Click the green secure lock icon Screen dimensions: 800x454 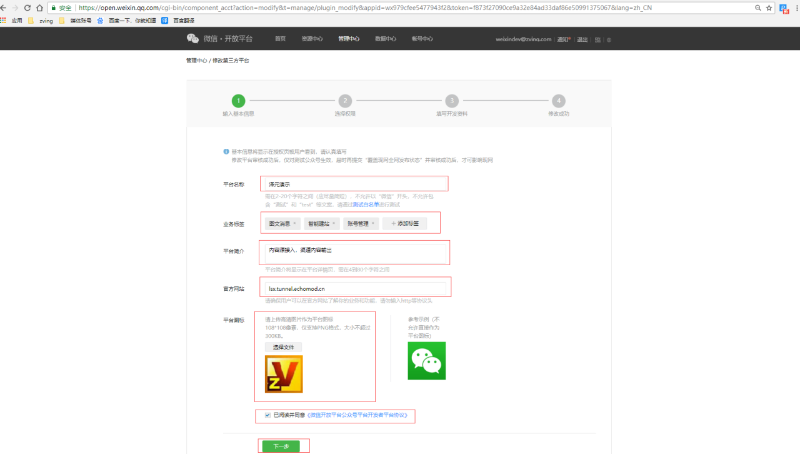(x=54, y=8)
